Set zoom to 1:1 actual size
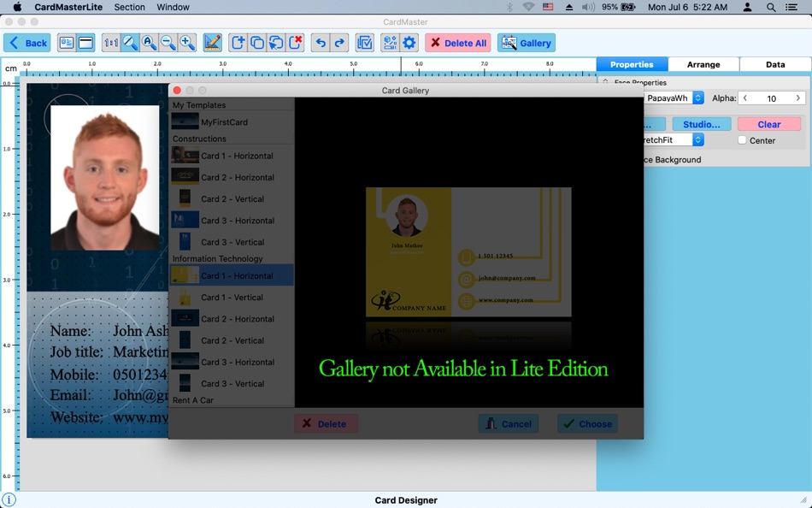The image size is (812, 508). click(111, 43)
